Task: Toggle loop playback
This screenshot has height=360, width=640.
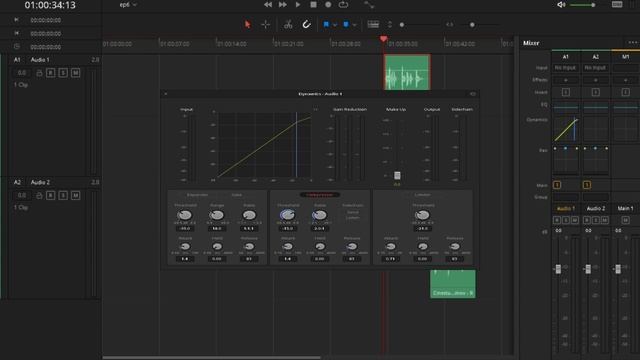Action: click(343, 4)
